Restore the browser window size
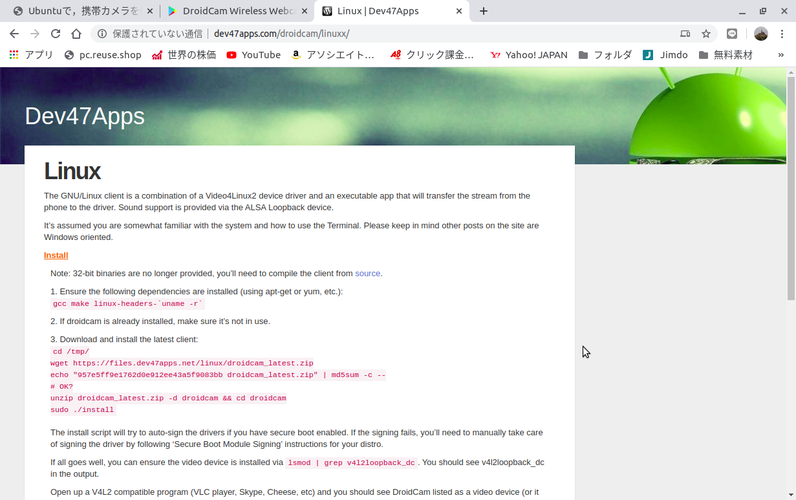Screen dimensions: 796x500 [x=763, y=11]
